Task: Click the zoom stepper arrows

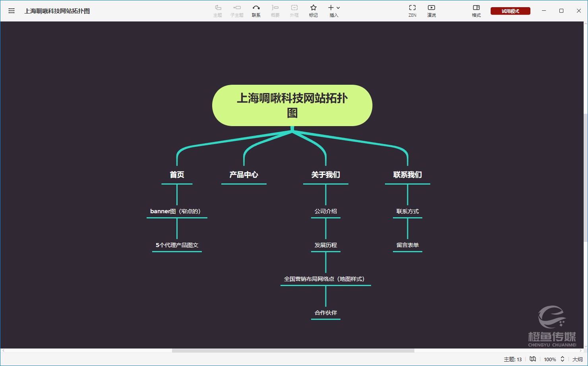Action: 563,359
